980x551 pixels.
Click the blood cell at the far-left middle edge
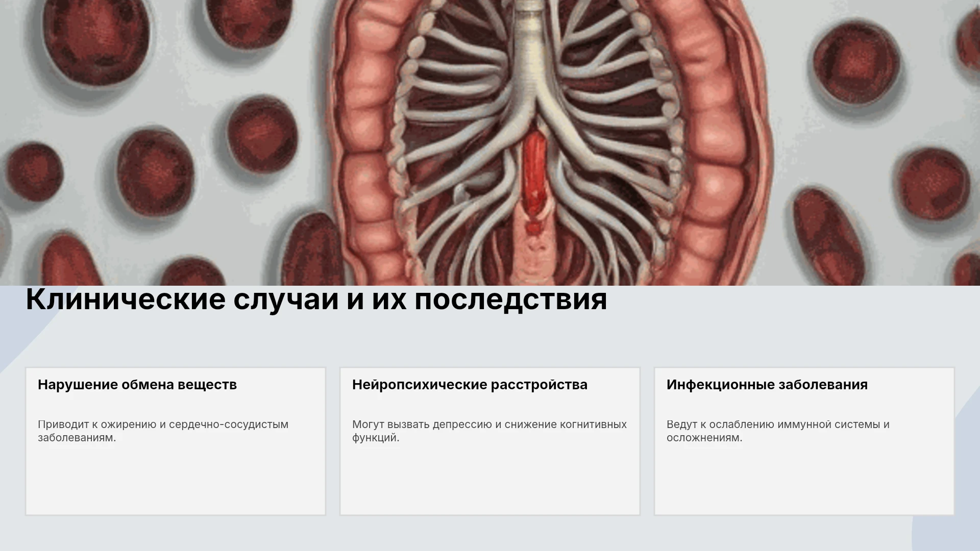35,172
